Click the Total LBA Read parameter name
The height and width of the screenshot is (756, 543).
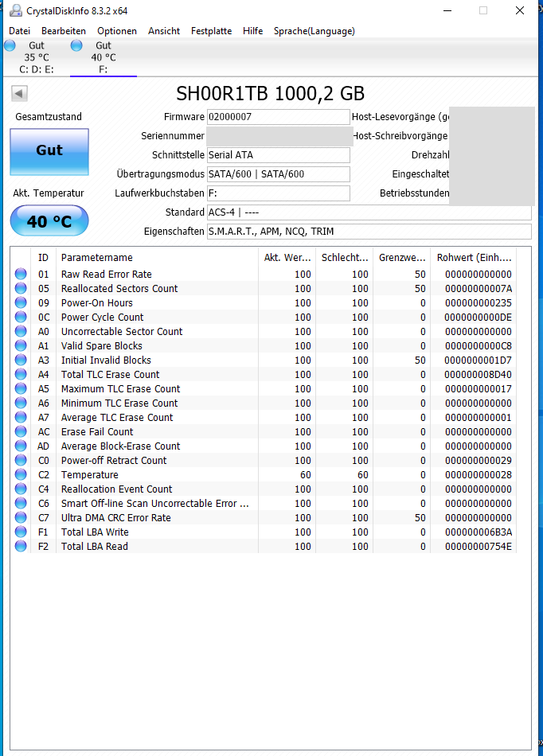95,546
